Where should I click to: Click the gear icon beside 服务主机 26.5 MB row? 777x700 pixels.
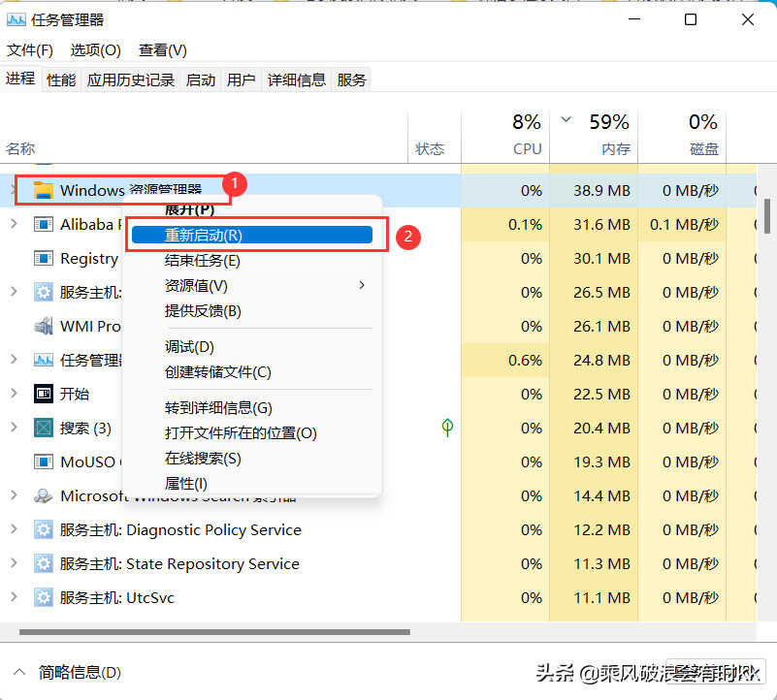[43, 292]
